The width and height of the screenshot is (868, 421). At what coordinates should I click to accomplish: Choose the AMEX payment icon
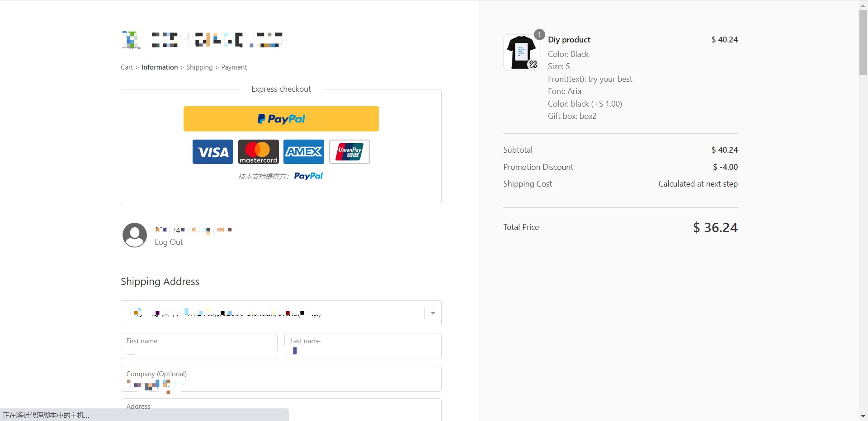304,152
